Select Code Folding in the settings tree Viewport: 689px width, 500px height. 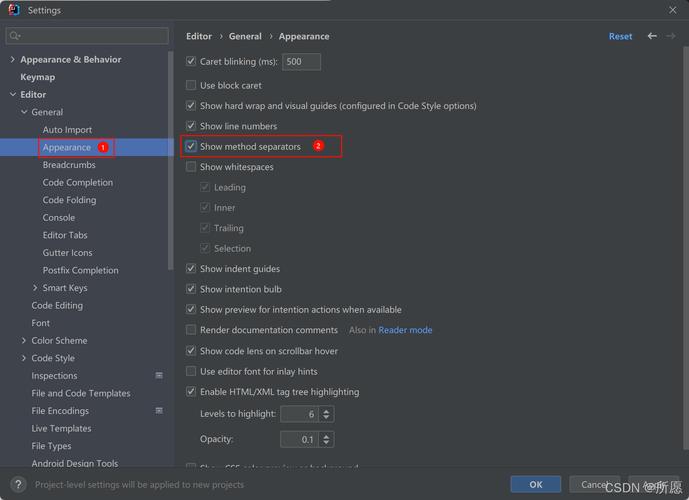coord(69,200)
